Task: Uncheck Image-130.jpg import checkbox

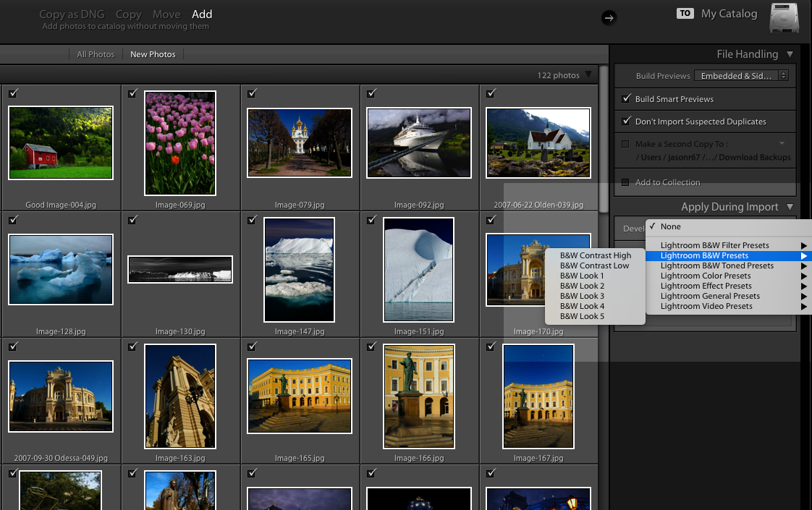Action: point(132,220)
